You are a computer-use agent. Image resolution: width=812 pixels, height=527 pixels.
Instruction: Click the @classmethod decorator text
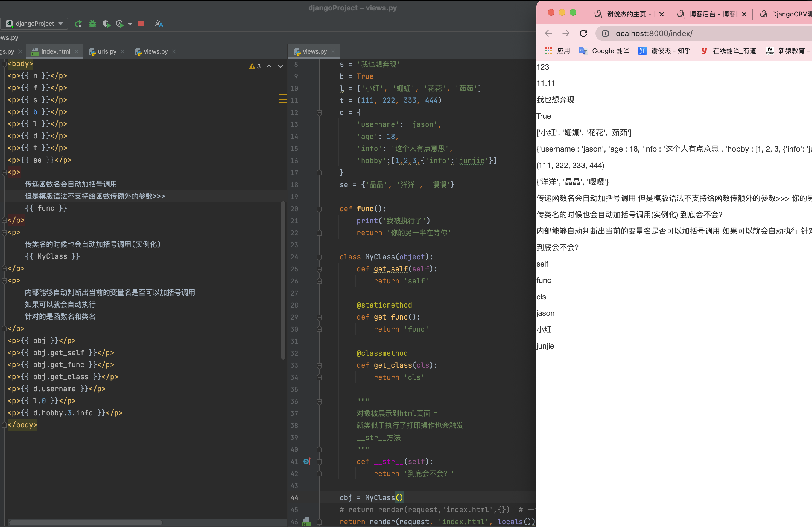pos(382,353)
